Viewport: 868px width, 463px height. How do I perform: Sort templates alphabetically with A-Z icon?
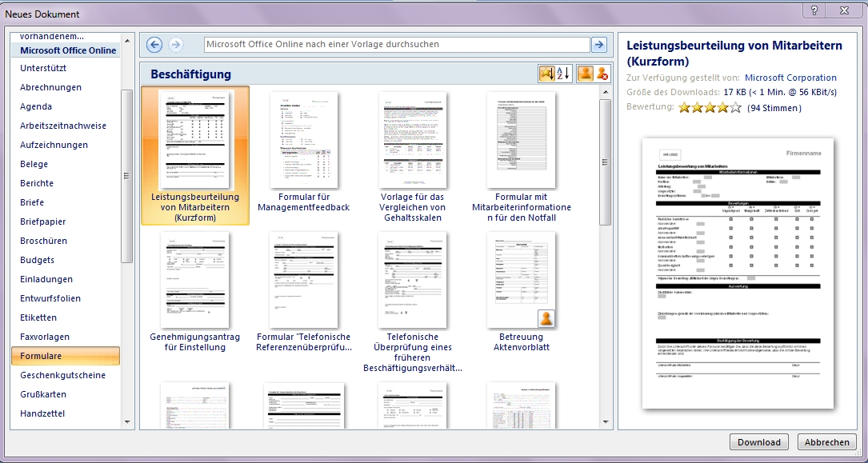pos(562,74)
